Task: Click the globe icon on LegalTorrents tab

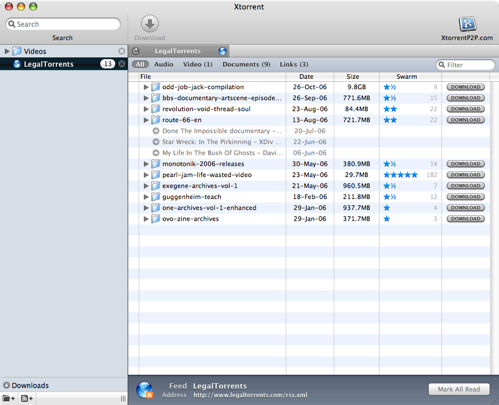Action: point(222,51)
